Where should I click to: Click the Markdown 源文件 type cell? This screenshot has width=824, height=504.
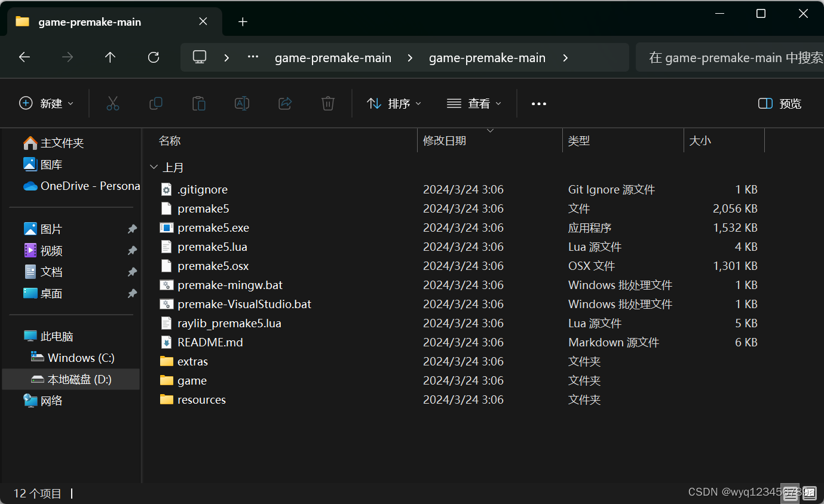[614, 342]
